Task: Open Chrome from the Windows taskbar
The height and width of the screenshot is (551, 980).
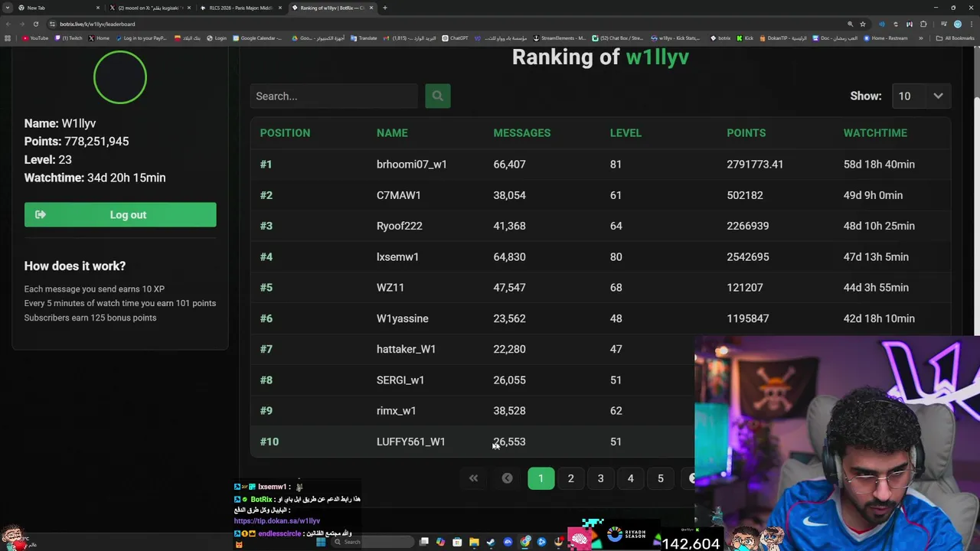Action: (x=525, y=542)
